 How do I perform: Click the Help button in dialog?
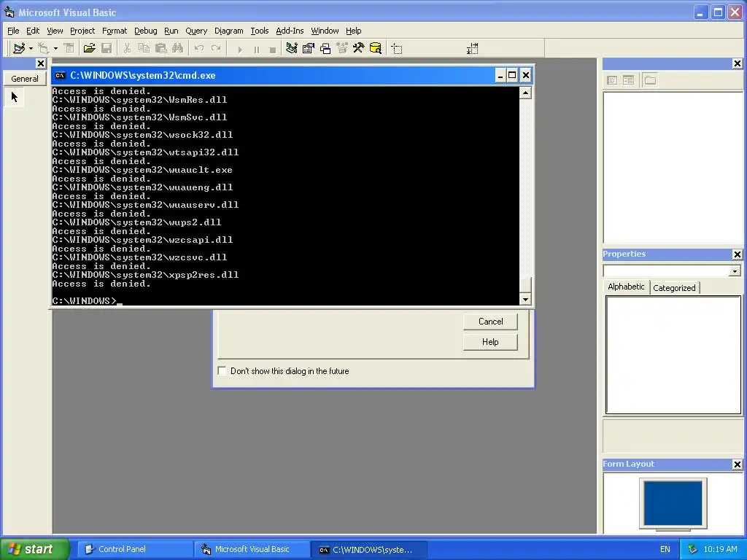tap(490, 342)
